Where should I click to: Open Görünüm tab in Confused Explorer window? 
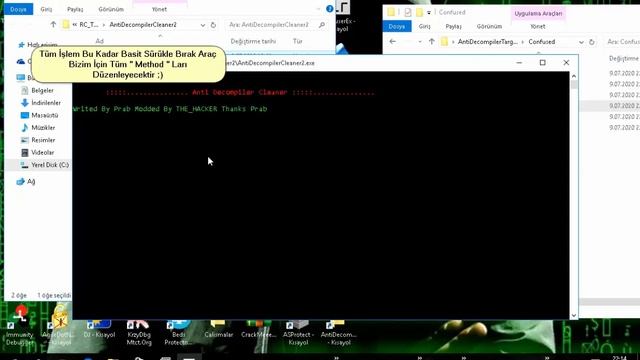click(489, 26)
